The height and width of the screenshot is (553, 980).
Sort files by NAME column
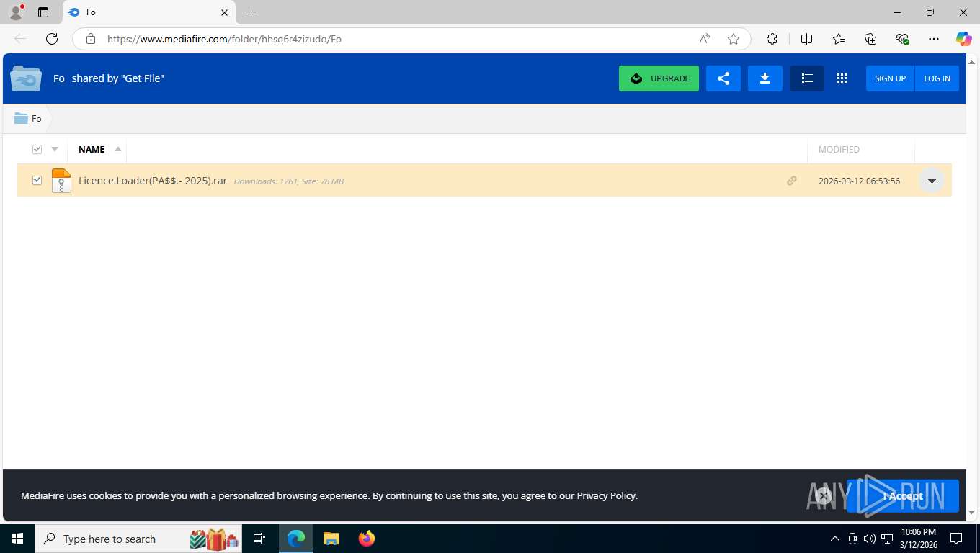[x=92, y=149]
